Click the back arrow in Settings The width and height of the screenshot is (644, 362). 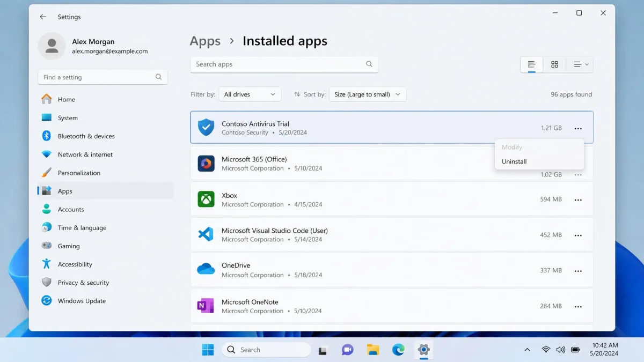click(x=43, y=17)
